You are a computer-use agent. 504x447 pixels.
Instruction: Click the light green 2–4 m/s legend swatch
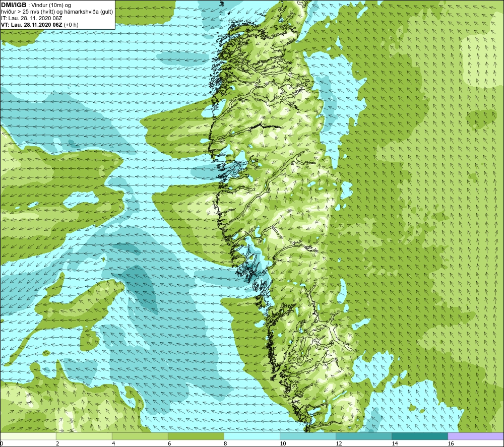[84, 436]
